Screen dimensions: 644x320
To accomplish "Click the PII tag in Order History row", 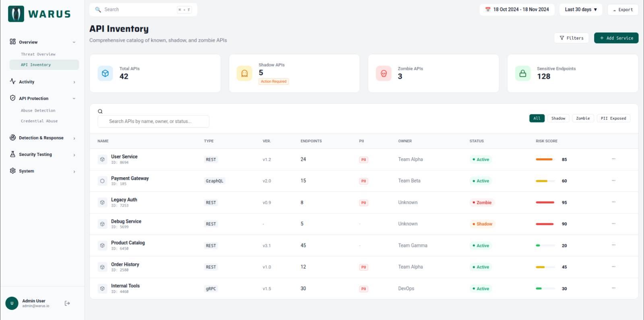I will (363, 267).
